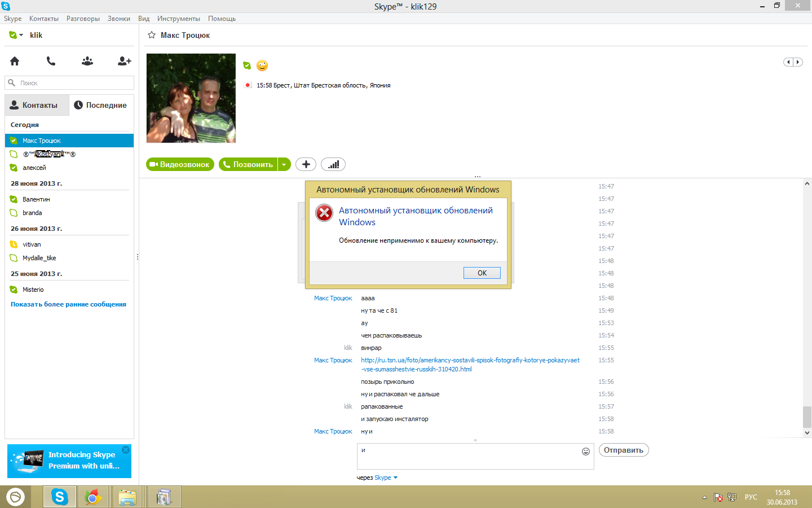The width and height of the screenshot is (812, 508).
Task: Click OK in the Windows update error dialog
Action: point(482,273)
